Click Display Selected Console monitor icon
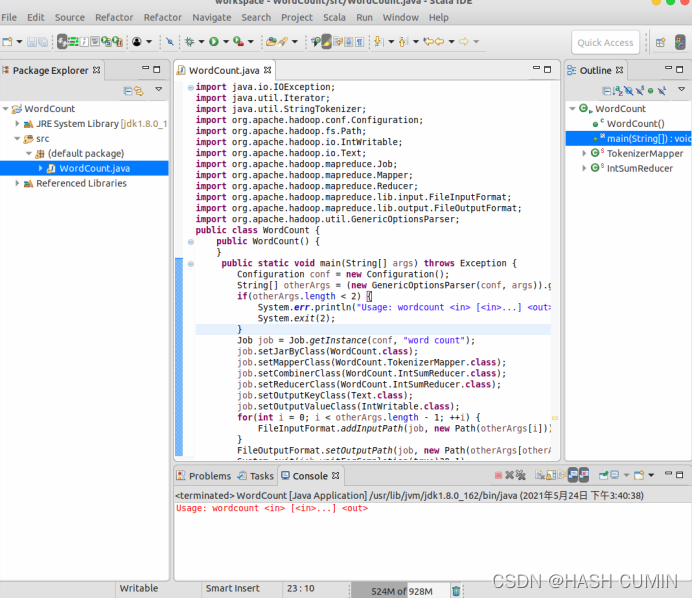 [614, 475]
